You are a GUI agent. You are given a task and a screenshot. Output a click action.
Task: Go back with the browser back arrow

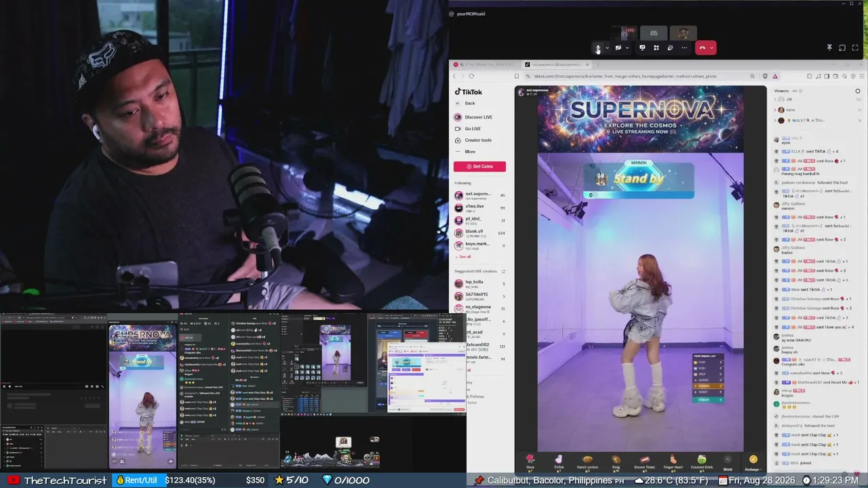[x=454, y=76]
